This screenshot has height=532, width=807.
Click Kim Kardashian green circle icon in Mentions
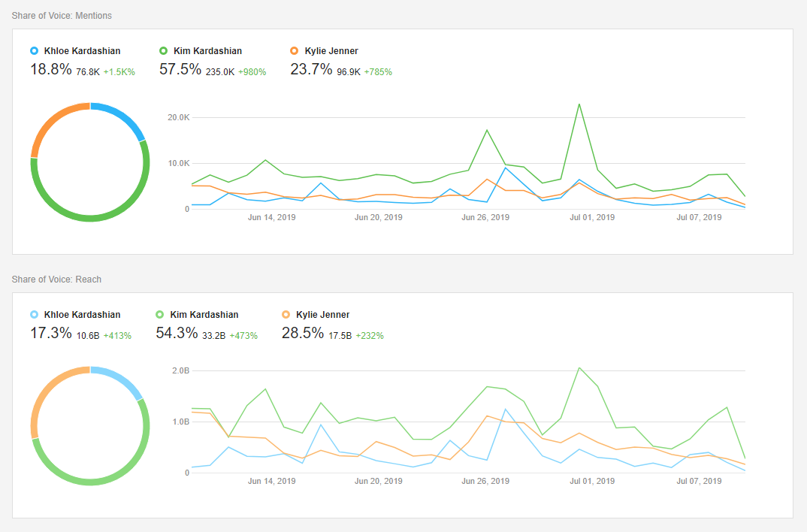[163, 51]
